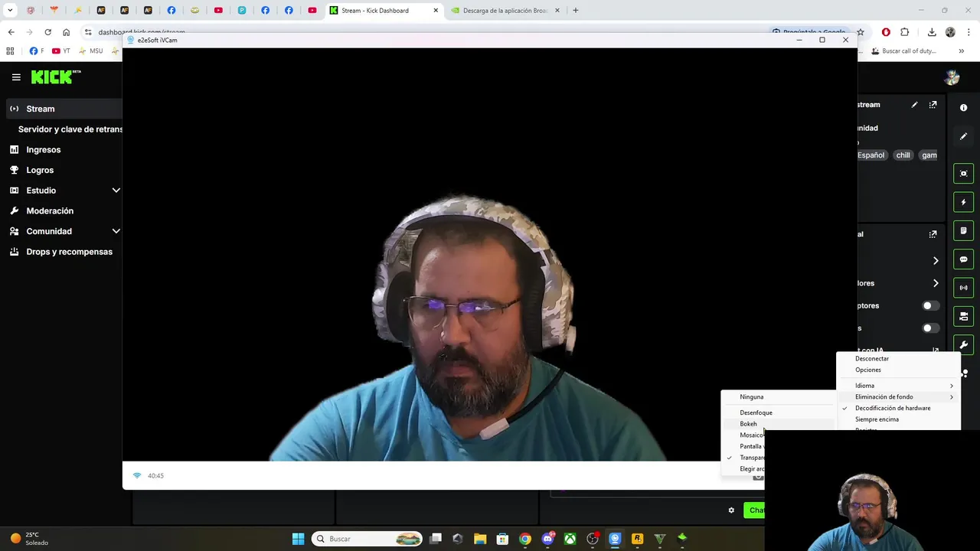980x551 pixels.
Task: Click the info icon in right toolbar
Action: [x=963, y=108]
